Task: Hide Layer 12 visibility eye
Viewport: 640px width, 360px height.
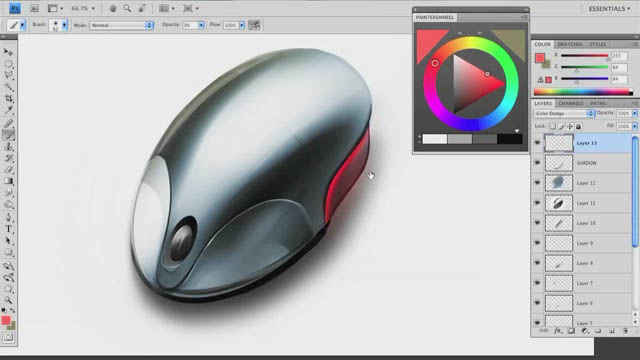Action: (537, 183)
